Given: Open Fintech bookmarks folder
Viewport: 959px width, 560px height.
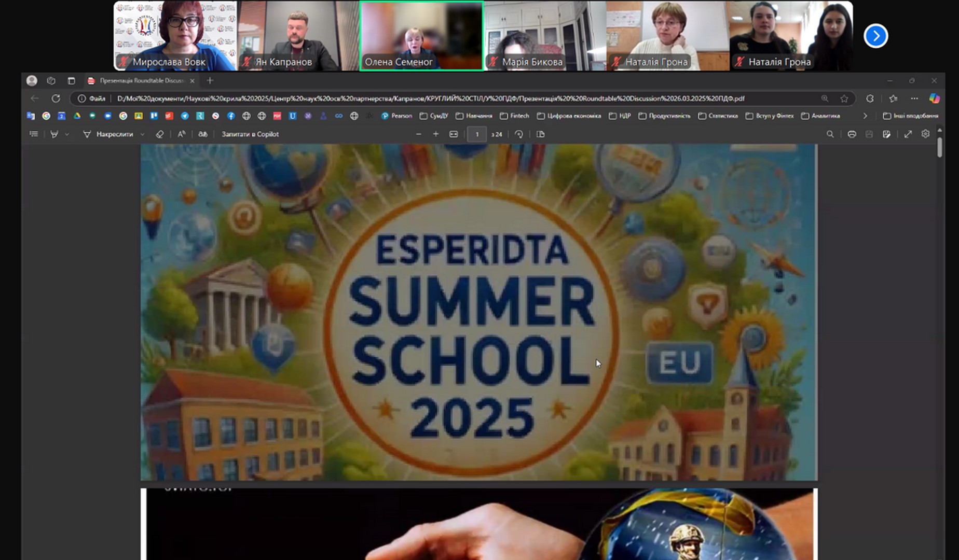Looking at the screenshot, I should 515,116.
